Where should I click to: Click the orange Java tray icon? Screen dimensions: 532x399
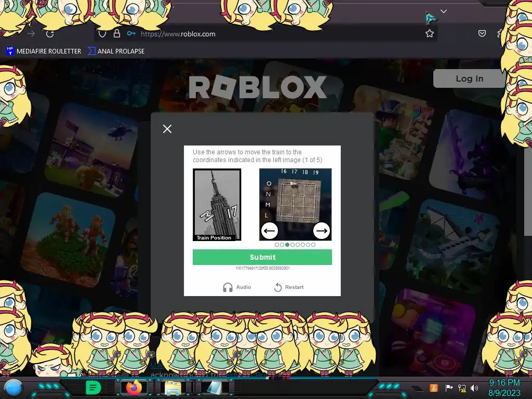434,388
